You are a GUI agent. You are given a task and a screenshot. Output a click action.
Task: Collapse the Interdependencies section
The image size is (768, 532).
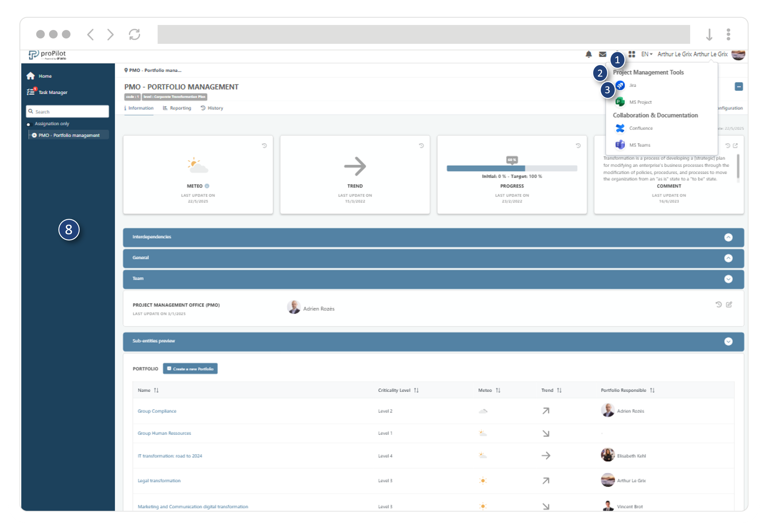728,237
